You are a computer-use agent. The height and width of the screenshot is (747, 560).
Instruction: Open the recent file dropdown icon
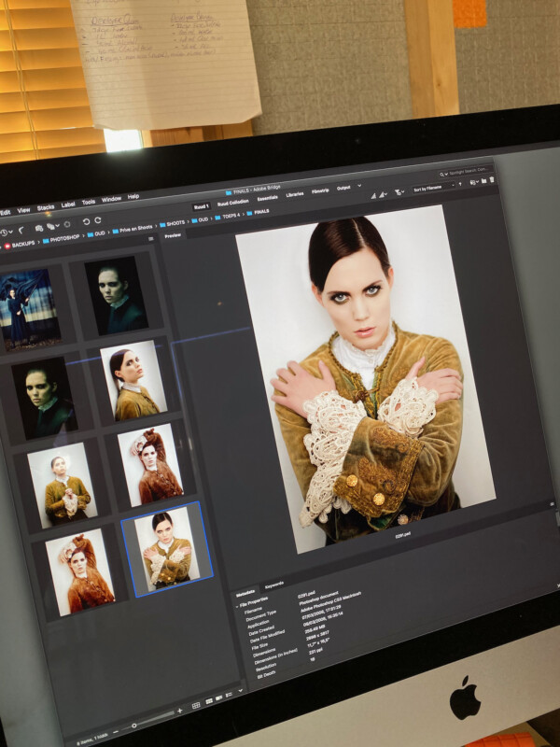[474, 182]
